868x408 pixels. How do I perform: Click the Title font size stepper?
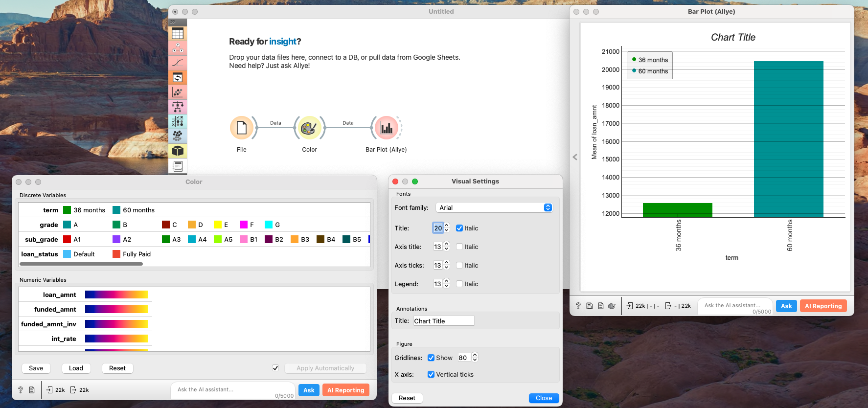coord(446,228)
